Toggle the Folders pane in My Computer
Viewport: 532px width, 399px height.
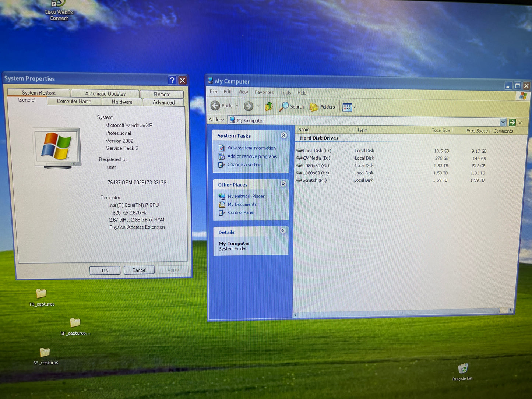pyautogui.click(x=323, y=107)
